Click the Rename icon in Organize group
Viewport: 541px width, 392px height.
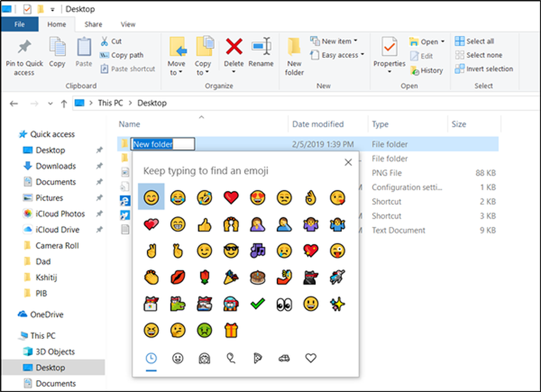click(x=261, y=48)
